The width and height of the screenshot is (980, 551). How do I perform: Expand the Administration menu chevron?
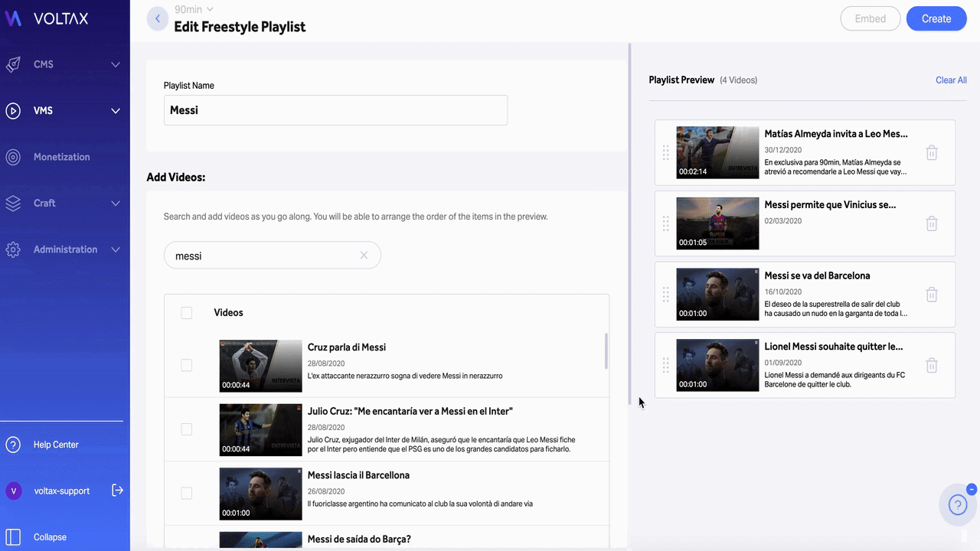(116, 249)
